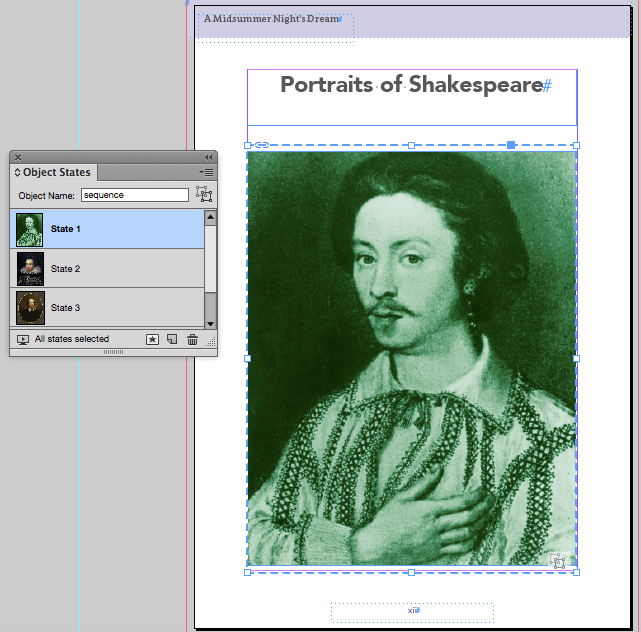
Task: Click the resize corner grip of the Object States panel
Action: [x=211, y=342]
